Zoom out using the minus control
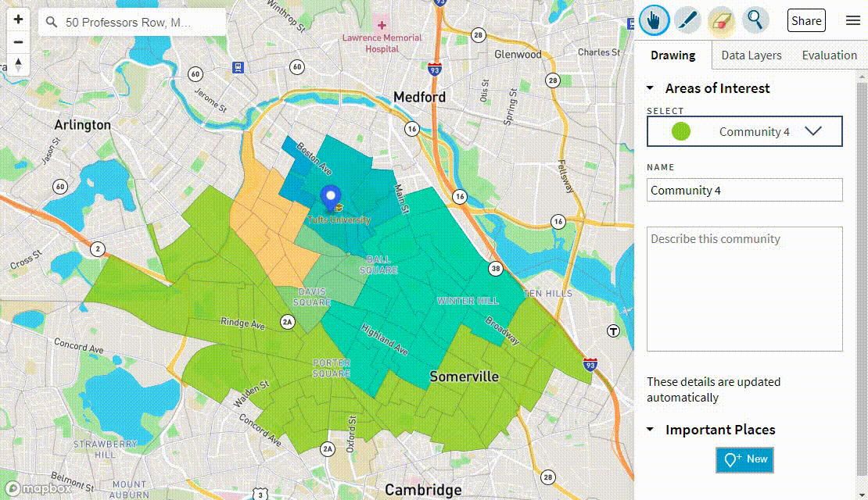 [x=17, y=41]
